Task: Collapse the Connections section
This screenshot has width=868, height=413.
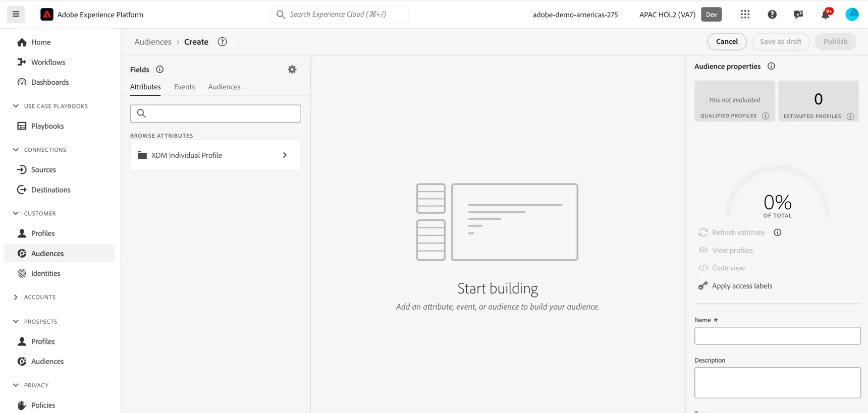Action: tap(16, 150)
